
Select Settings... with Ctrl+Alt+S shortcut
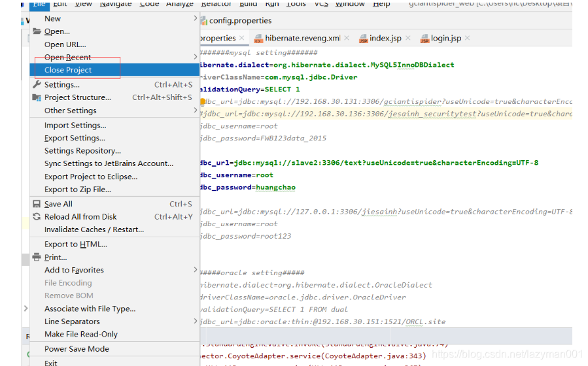[x=114, y=84]
